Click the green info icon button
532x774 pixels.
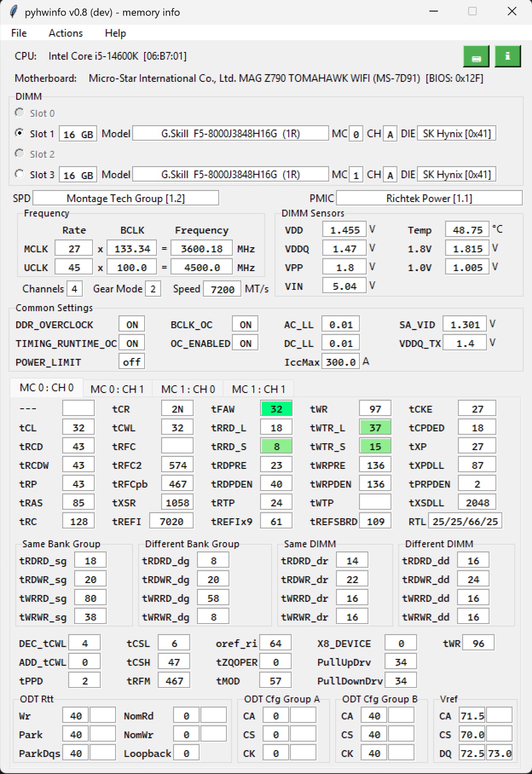click(508, 56)
